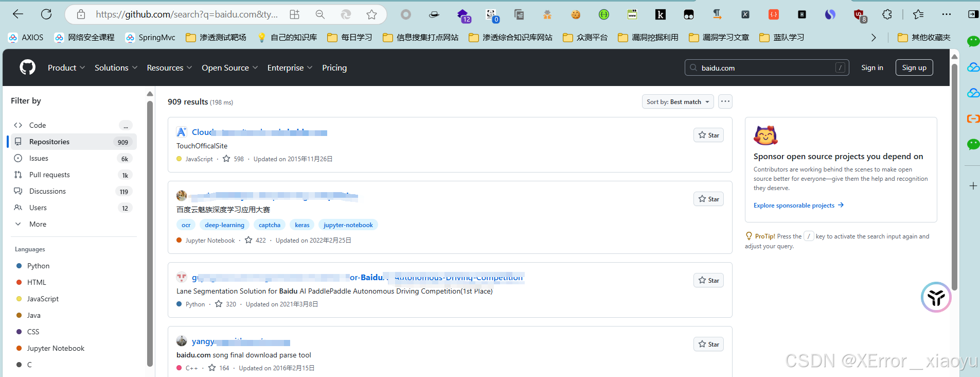Show more bookmarks with the chevron arrow
The image size is (980, 377).
(874, 38)
